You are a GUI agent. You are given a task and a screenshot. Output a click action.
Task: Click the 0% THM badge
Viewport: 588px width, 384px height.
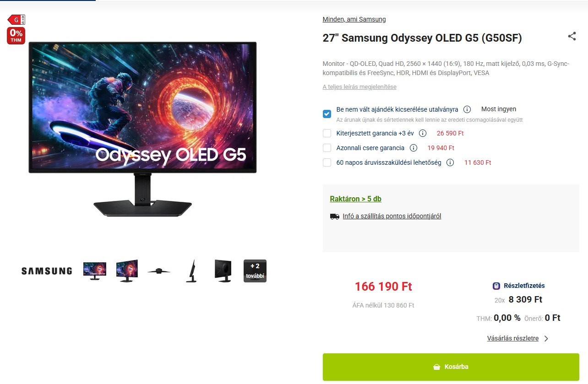(x=16, y=36)
